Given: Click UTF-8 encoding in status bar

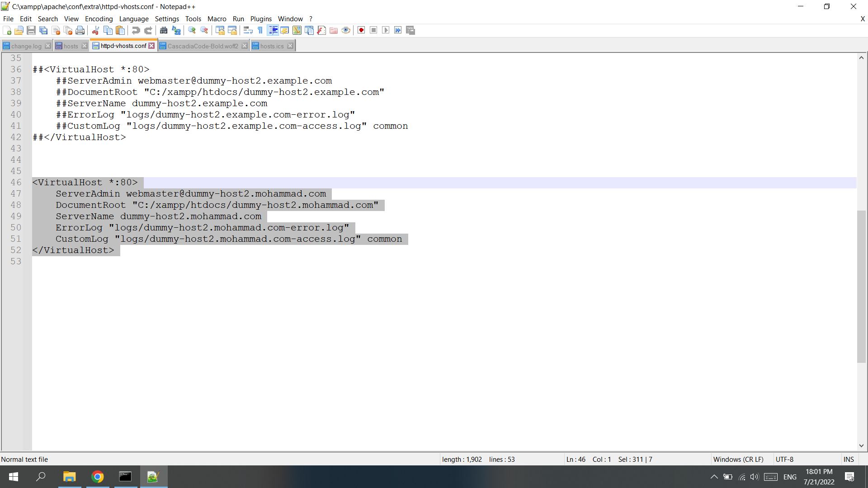Looking at the screenshot, I should tap(785, 459).
